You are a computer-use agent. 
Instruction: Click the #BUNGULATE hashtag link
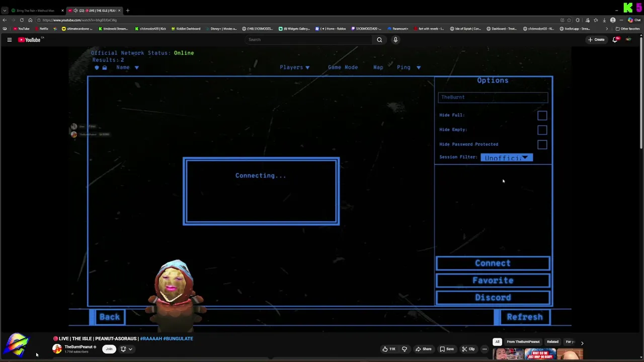point(178,339)
